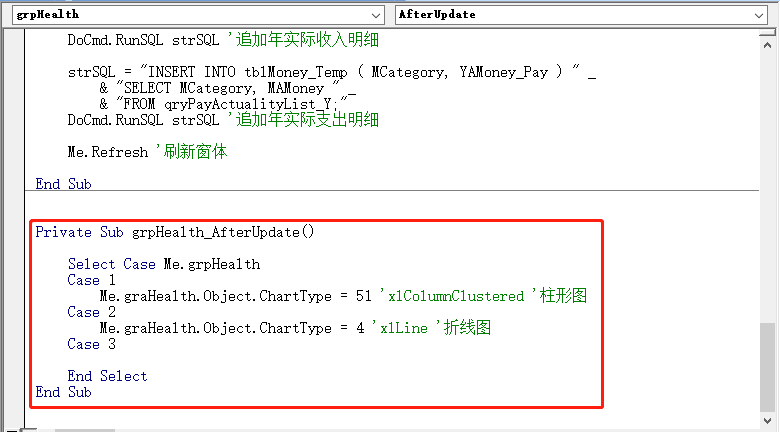This screenshot has width=780, height=432.
Task: Click the vertical scrollbar down arrow
Action: tap(767, 420)
